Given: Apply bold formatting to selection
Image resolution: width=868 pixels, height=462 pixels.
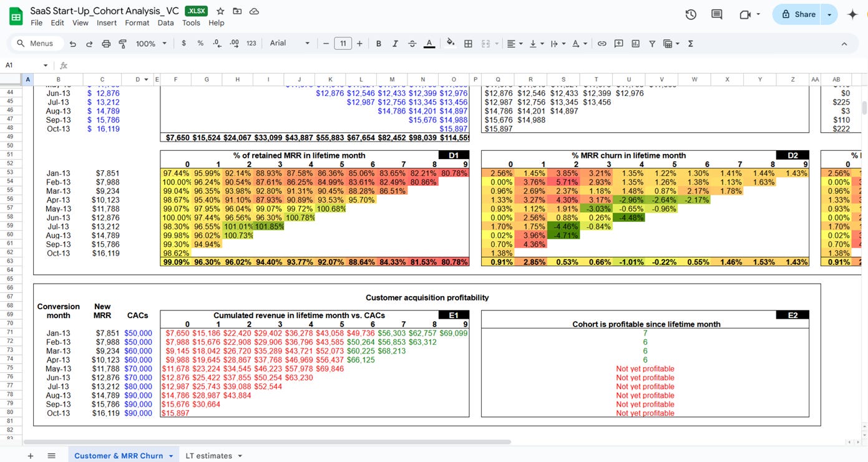Looking at the screenshot, I should click(x=379, y=43).
